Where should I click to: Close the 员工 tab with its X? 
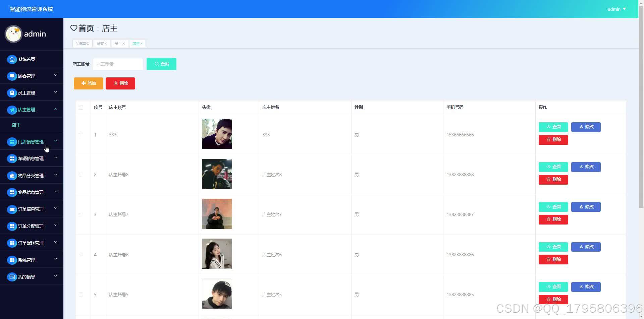click(x=124, y=44)
